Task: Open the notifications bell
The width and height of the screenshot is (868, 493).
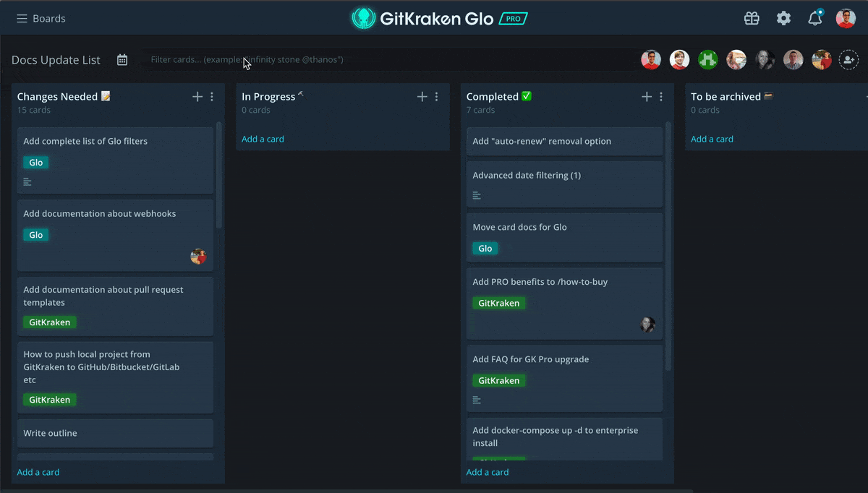Action: (x=815, y=18)
